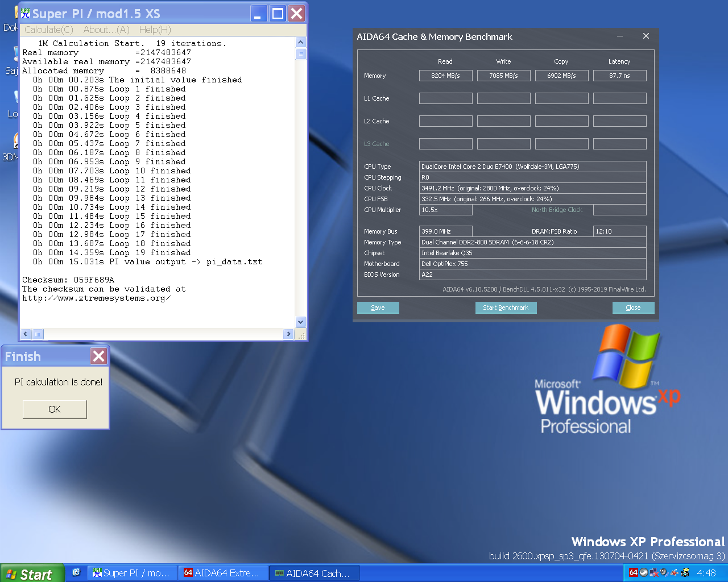The image size is (728, 582).
Task: Close AIDA64 benchmark via title bar X
Action: click(646, 36)
